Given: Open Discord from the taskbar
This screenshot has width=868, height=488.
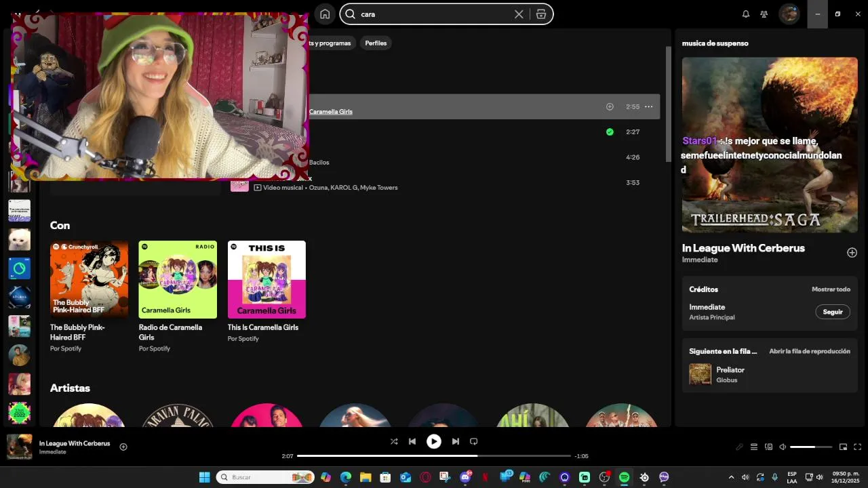Looking at the screenshot, I should click(465, 477).
